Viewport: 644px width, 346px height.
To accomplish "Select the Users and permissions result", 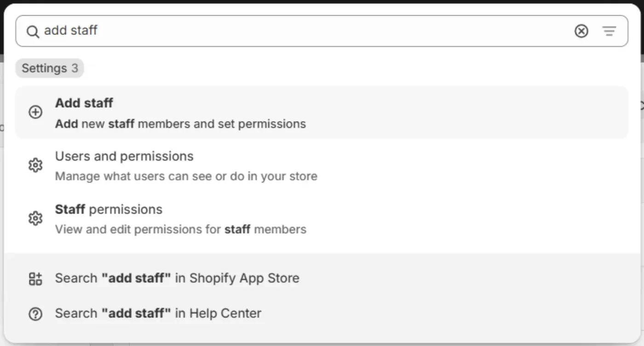I will point(186,166).
